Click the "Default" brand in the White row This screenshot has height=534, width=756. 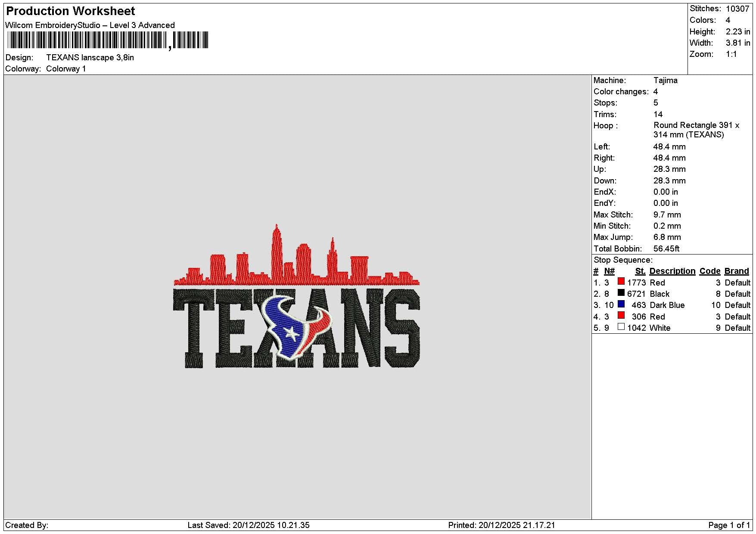click(737, 328)
